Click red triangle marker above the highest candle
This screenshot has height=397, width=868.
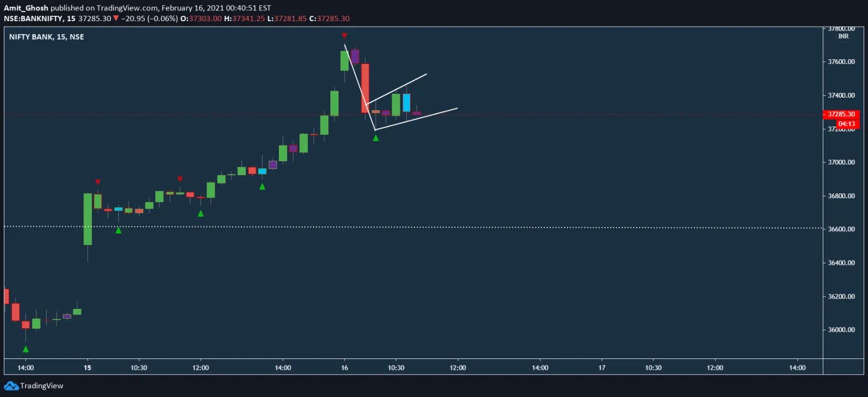(x=344, y=36)
